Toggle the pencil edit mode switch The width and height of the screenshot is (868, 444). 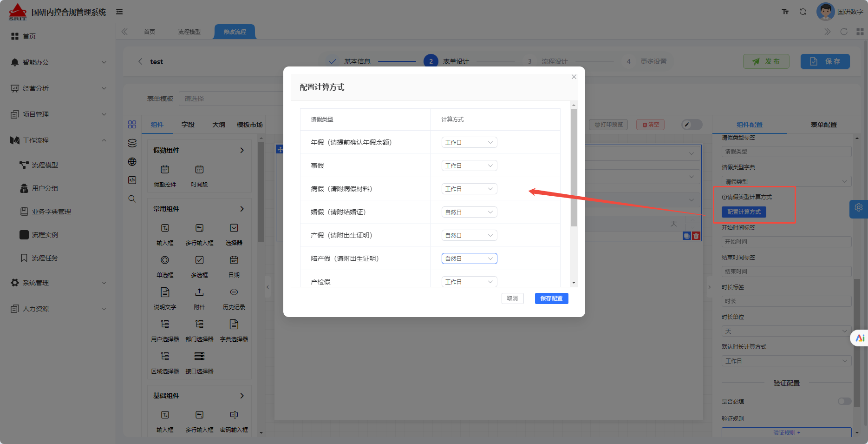tap(692, 125)
